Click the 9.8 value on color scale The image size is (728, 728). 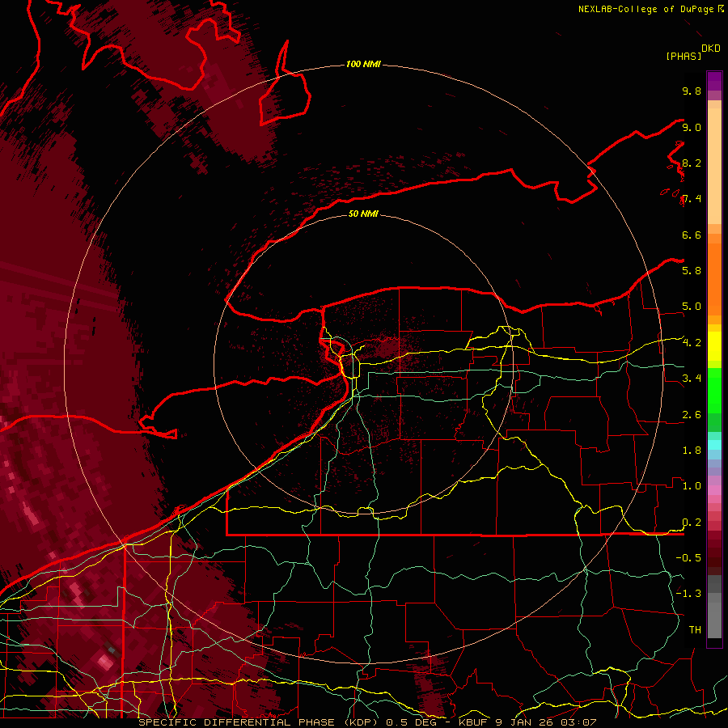[x=692, y=91]
